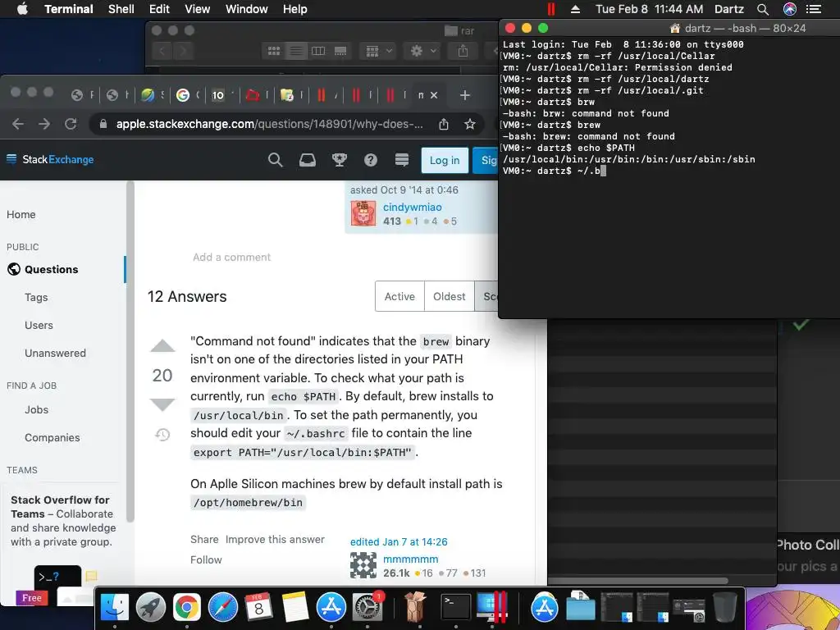Select gallery view in the Finder window
840x630 pixels.
click(x=340, y=51)
